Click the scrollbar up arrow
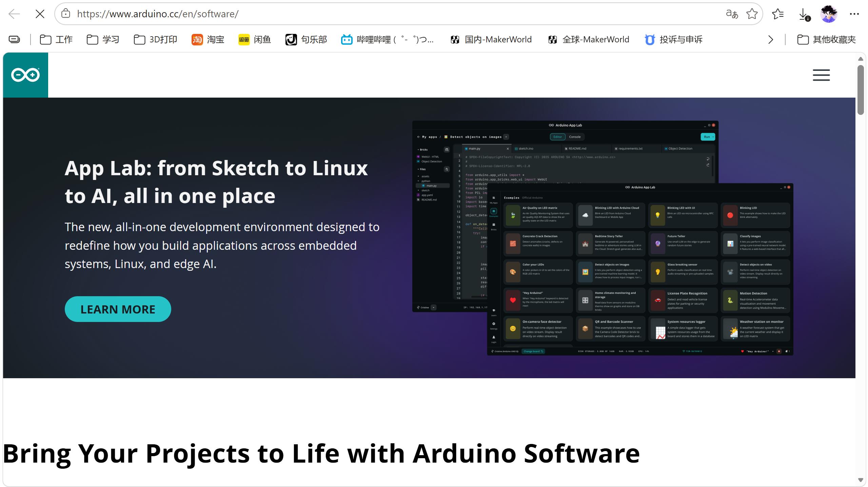The image size is (868, 487). coord(861,59)
